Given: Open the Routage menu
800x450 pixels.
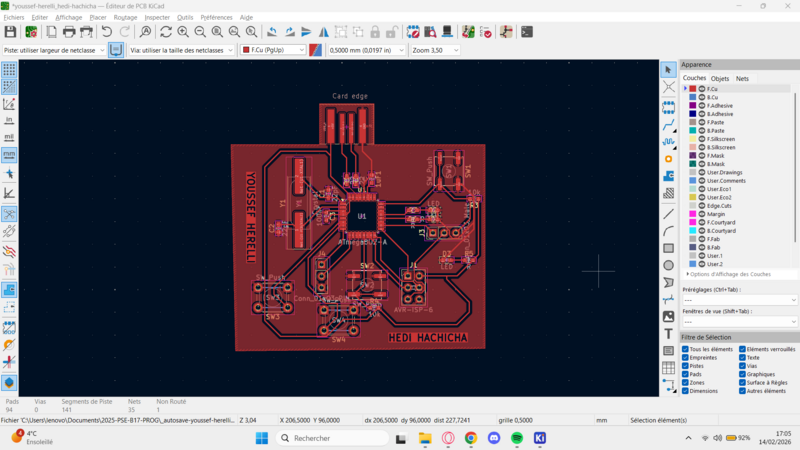Looking at the screenshot, I should tap(125, 17).
